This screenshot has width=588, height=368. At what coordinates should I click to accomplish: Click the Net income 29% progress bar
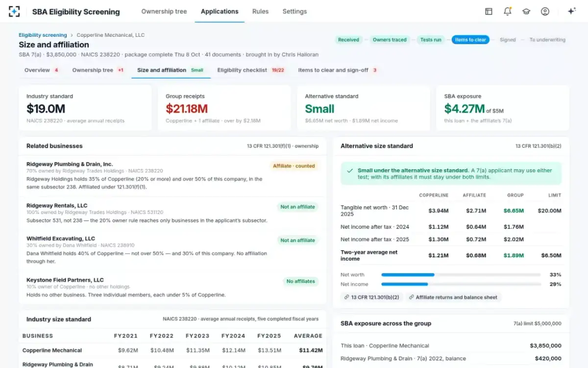(461, 284)
